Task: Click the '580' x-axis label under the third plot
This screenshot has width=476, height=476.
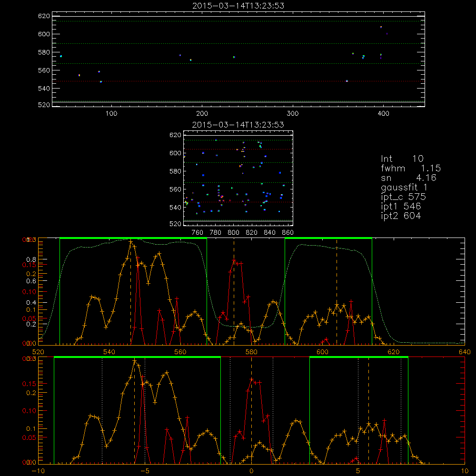Action: (251, 352)
